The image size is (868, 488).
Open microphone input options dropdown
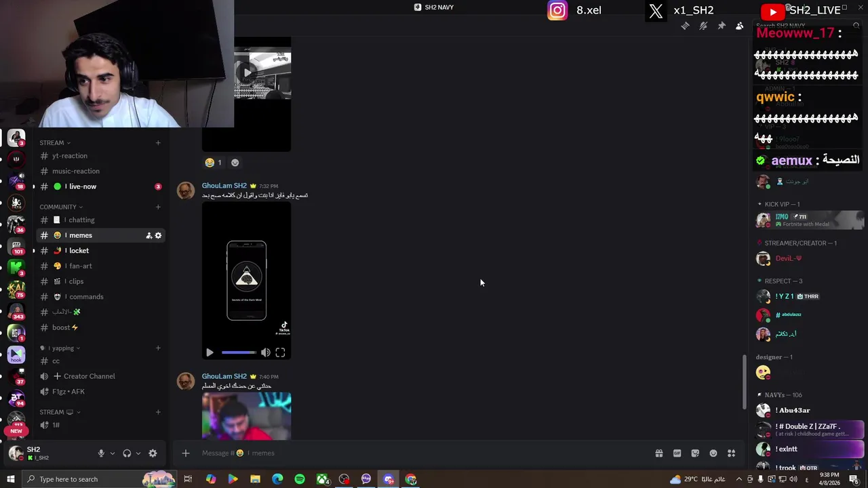point(112,453)
